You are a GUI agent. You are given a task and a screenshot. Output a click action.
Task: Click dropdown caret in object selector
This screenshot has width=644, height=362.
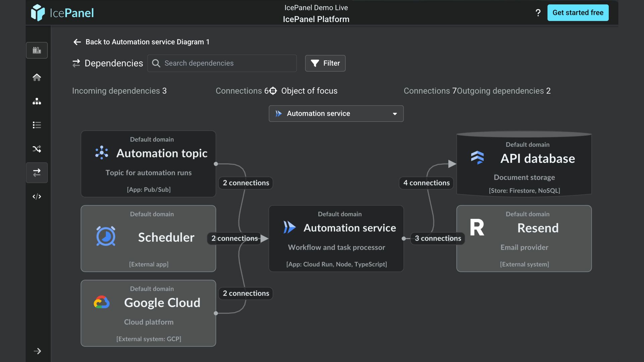tap(395, 114)
